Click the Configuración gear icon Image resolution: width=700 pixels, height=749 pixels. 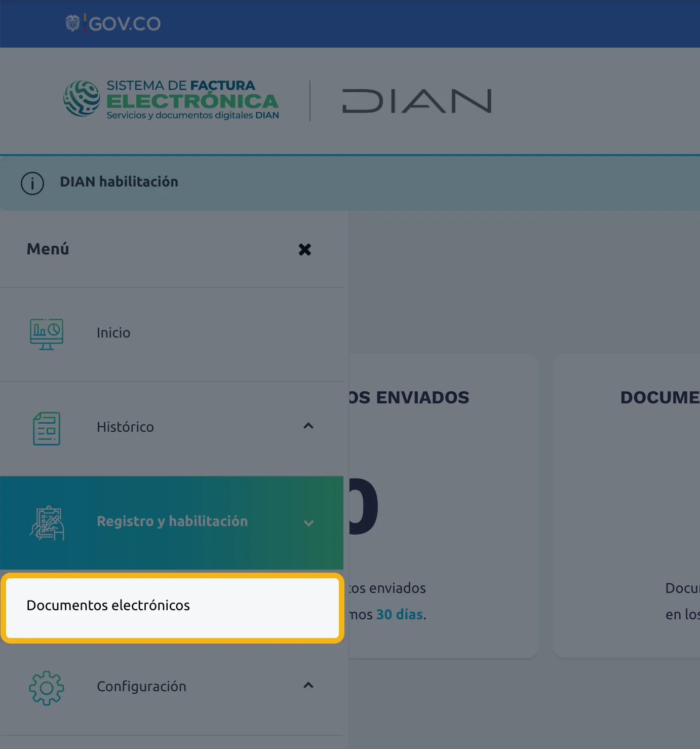coord(47,688)
